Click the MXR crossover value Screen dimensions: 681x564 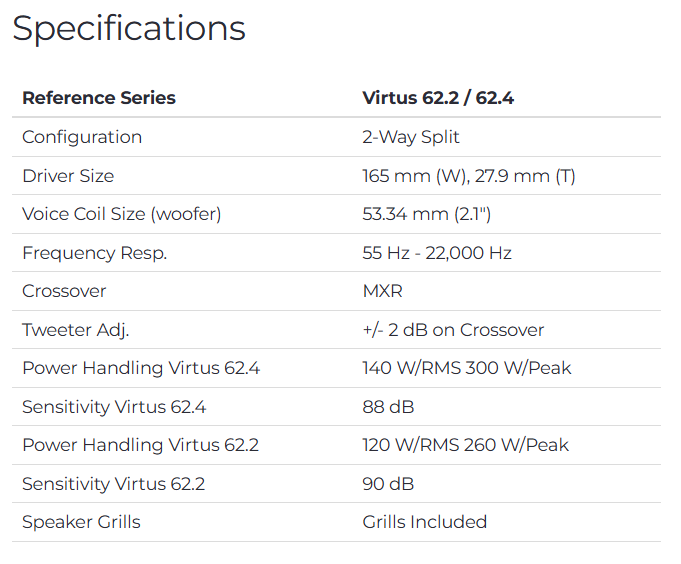pyautogui.click(x=381, y=291)
